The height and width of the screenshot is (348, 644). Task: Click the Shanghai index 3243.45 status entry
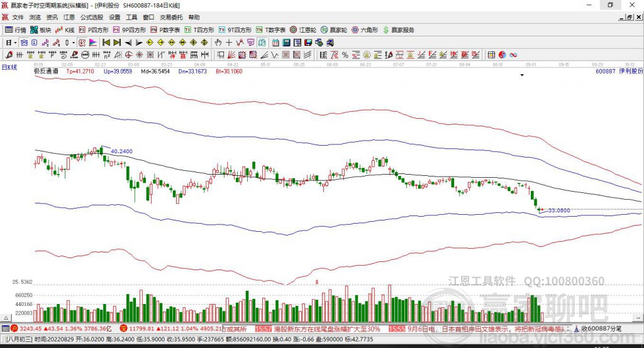point(61,329)
